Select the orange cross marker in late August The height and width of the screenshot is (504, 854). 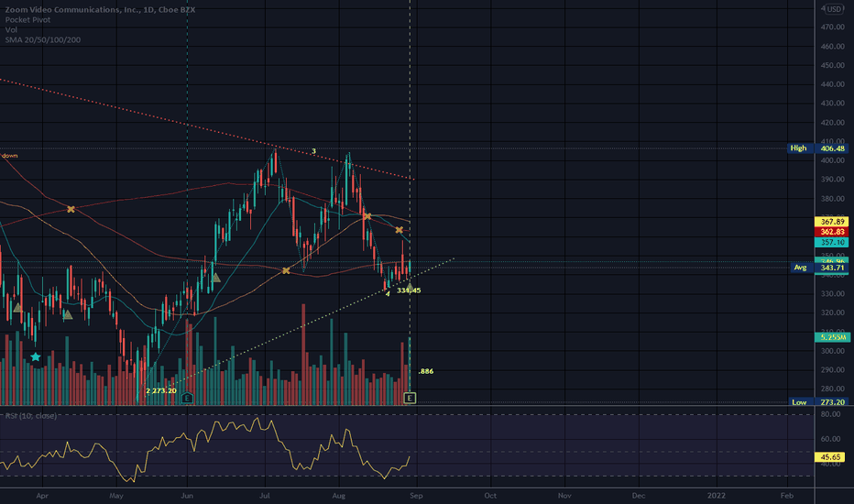click(x=400, y=230)
